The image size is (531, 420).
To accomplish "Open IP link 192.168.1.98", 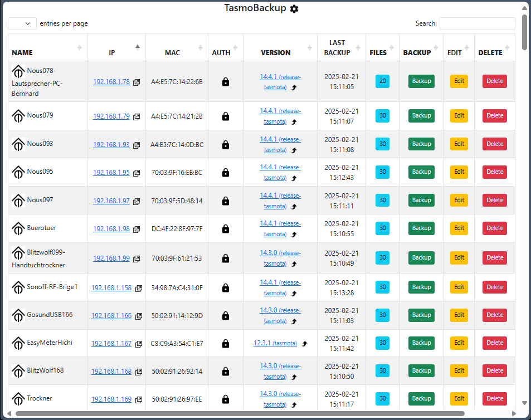I will coord(111,229).
